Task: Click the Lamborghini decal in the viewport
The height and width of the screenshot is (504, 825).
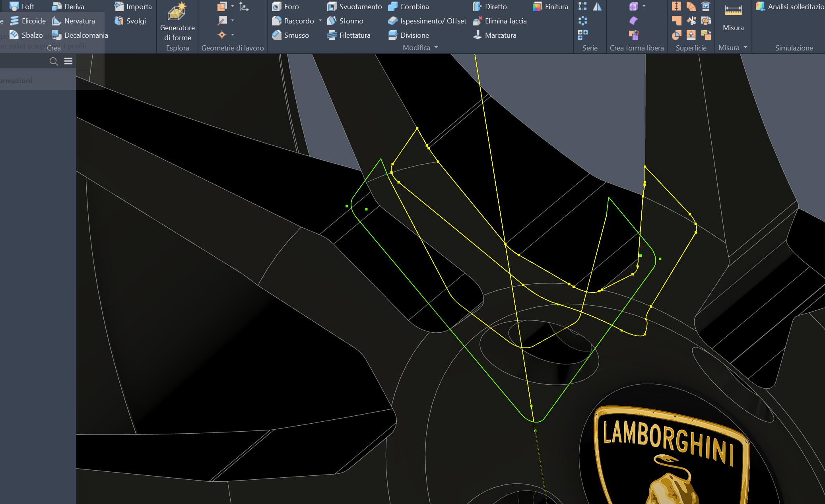Action: click(671, 455)
